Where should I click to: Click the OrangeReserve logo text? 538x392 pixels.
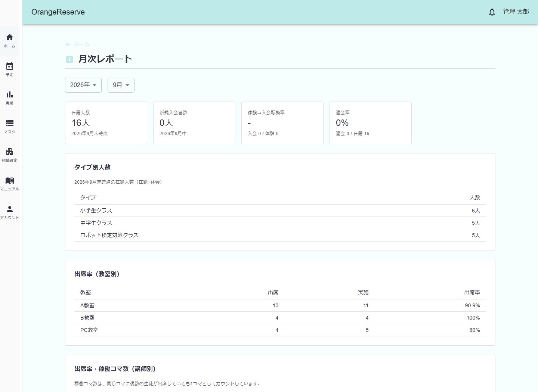tap(58, 12)
